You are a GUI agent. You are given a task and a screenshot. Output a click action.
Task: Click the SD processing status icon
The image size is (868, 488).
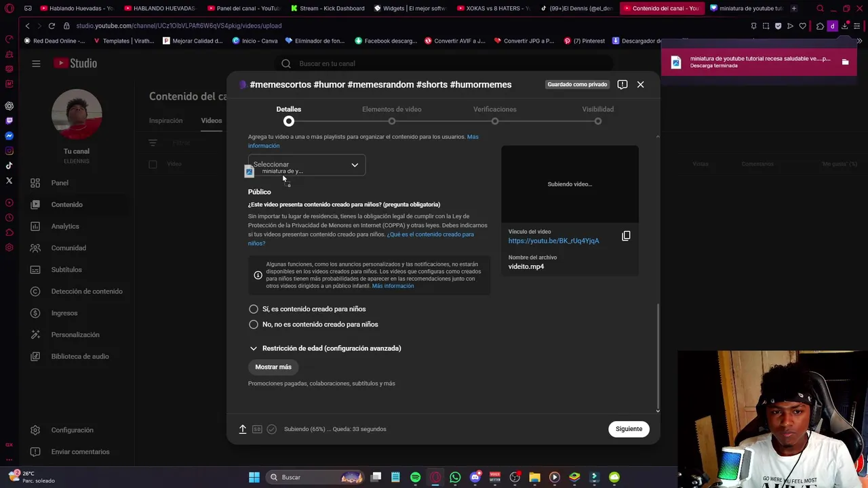(257, 429)
